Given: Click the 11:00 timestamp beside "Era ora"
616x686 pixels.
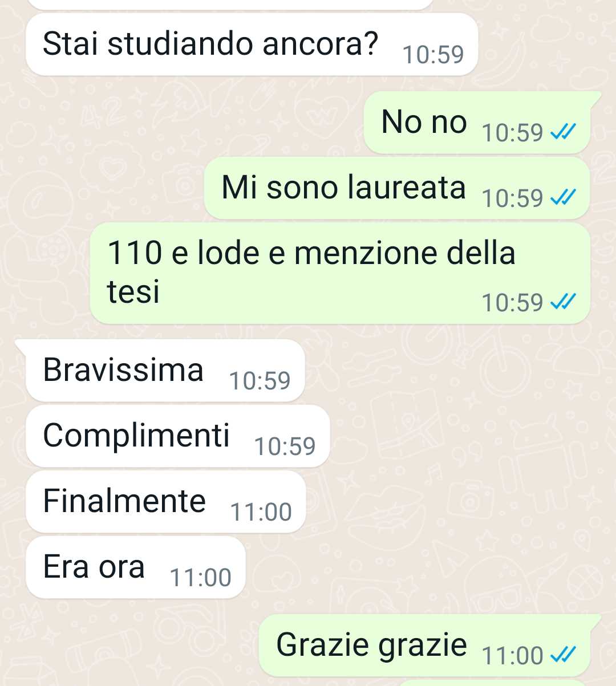Looking at the screenshot, I should tap(201, 578).
